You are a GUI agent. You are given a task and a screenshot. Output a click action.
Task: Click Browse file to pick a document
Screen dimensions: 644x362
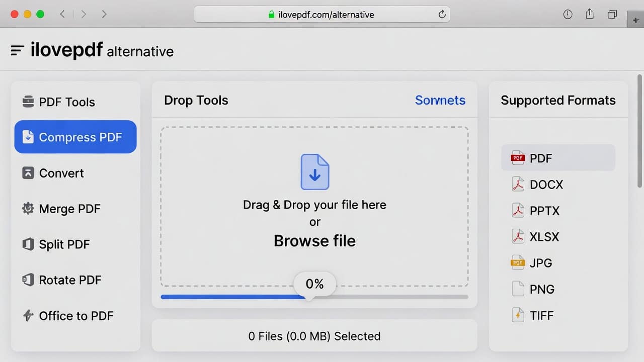click(314, 241)
